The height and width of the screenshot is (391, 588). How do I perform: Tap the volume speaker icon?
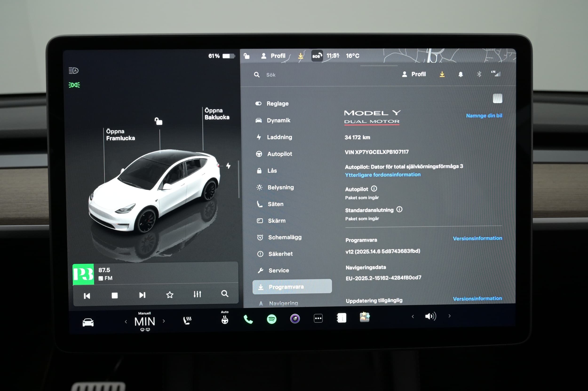click(x=430, y=316)
